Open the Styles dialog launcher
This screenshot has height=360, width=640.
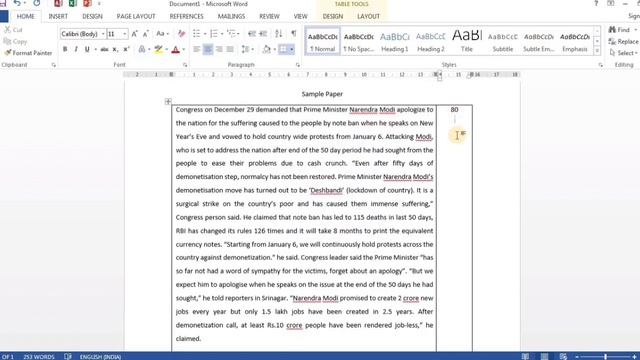(x=600, y=65)
